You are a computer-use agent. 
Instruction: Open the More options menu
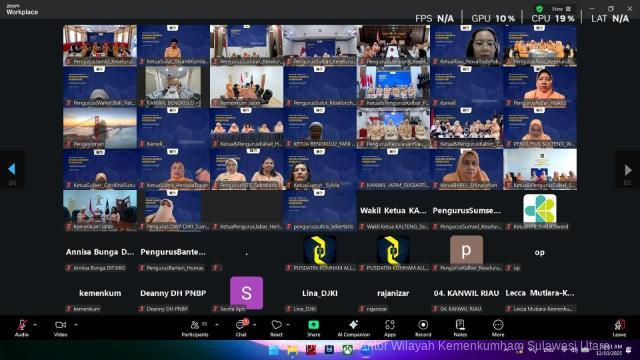click(498, 328)
